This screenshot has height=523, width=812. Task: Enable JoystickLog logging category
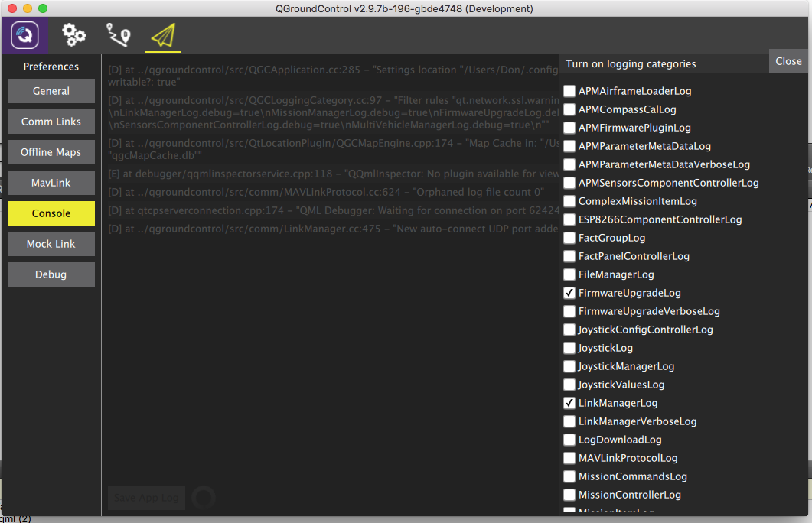pyautogui.click(x=569, y=348)
